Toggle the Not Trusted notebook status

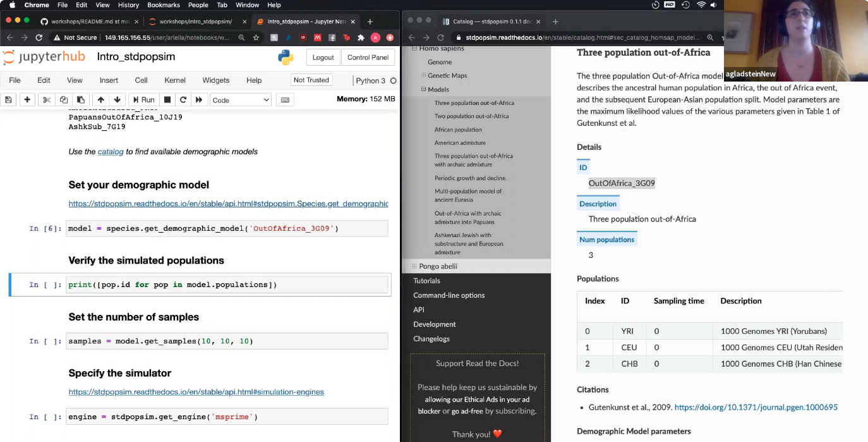[311, 80]
